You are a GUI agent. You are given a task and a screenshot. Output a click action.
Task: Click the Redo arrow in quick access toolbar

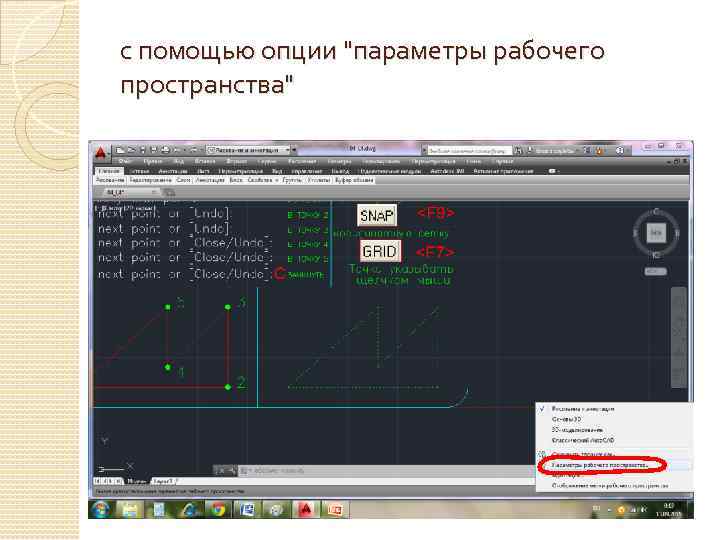click(x=193, y=150)
